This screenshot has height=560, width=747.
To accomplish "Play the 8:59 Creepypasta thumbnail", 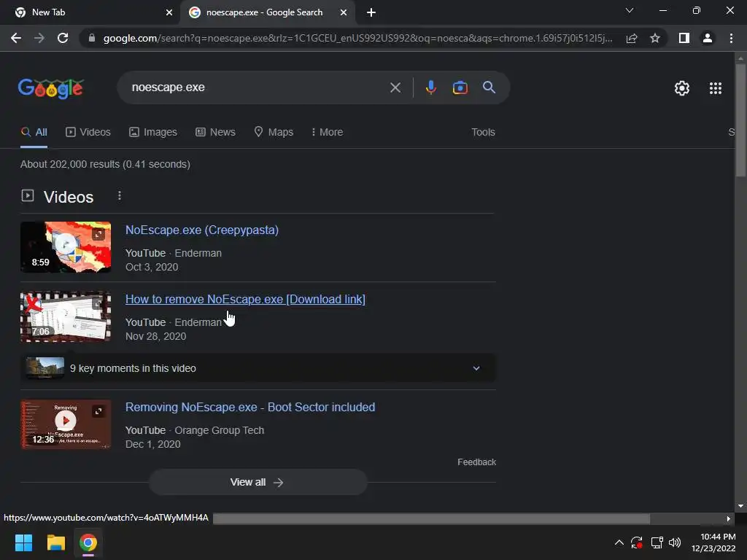I will click(x=66, y=246).
